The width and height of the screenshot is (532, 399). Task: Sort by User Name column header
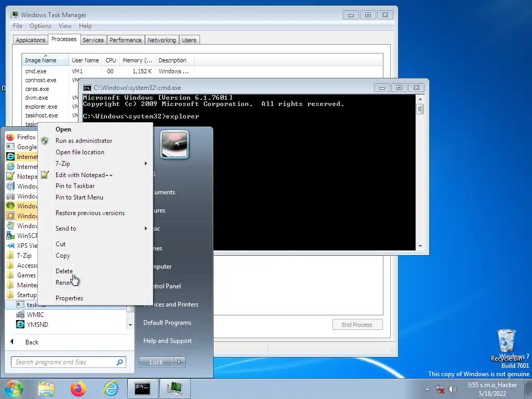pyautogui.click(x=85, y=60)
